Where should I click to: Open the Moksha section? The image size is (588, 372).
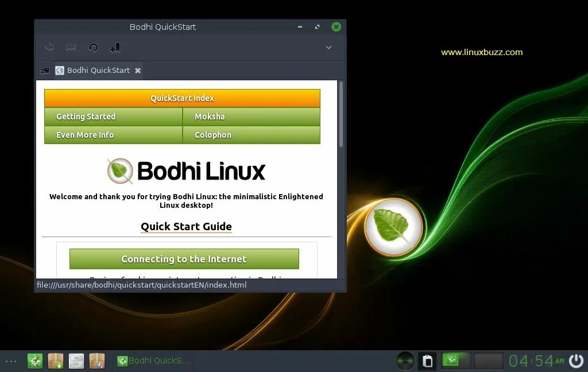pos(252,117)
